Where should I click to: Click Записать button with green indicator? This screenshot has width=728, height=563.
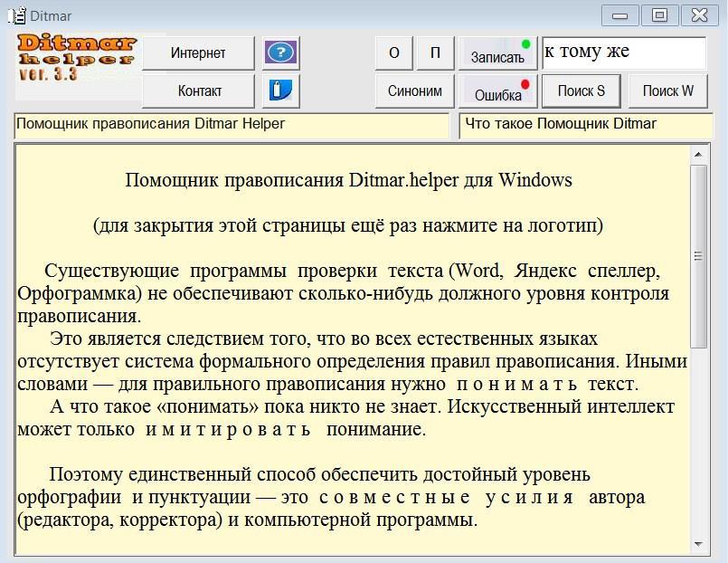point(497,53)
